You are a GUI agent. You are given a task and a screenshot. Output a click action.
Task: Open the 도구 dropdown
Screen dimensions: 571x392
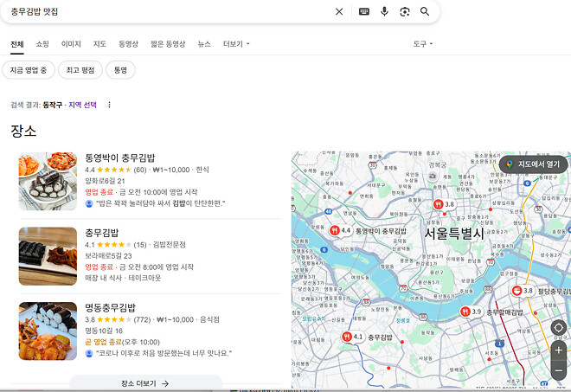(423, 44)
